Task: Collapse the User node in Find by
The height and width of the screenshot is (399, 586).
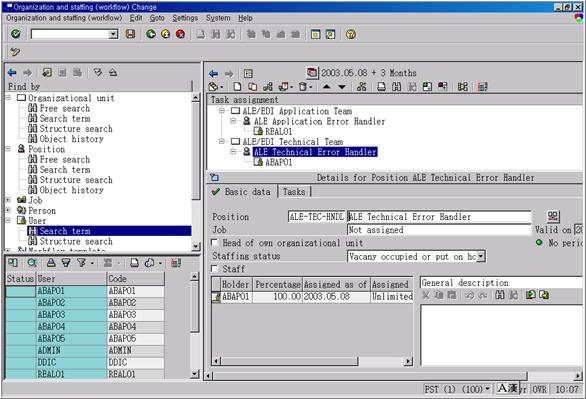Action: 8,221
